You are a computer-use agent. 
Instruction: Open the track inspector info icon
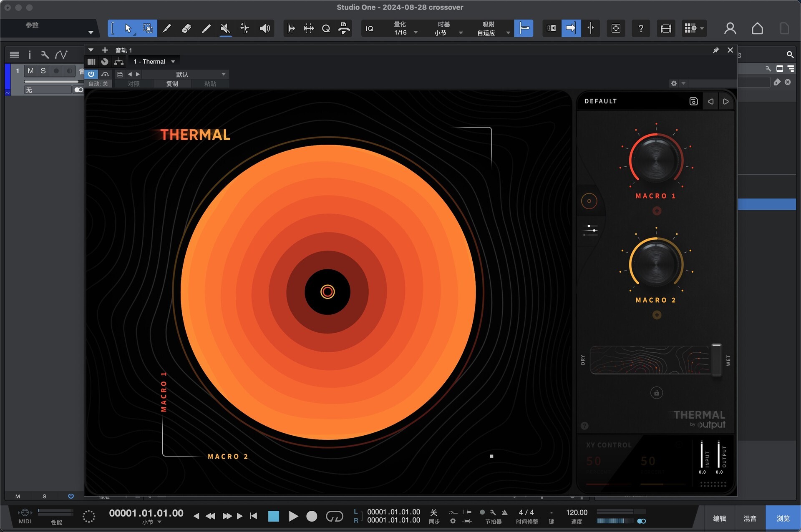coord(30,55)
